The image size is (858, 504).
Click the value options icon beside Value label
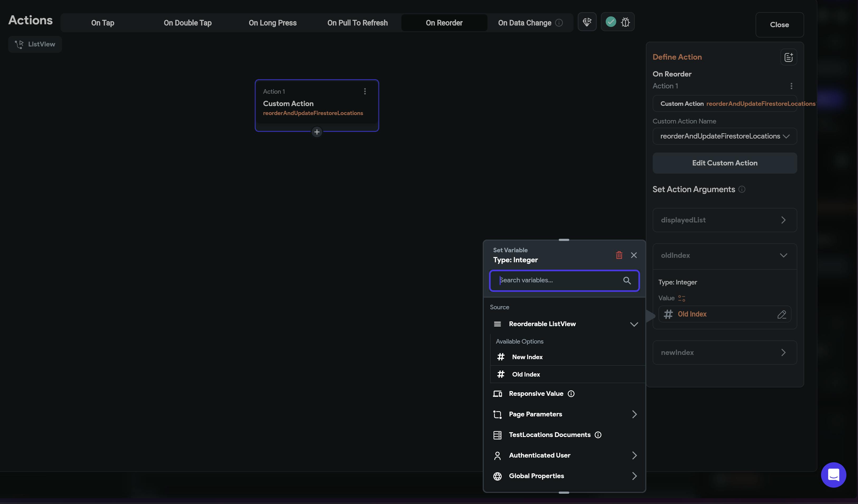[681, 298]
